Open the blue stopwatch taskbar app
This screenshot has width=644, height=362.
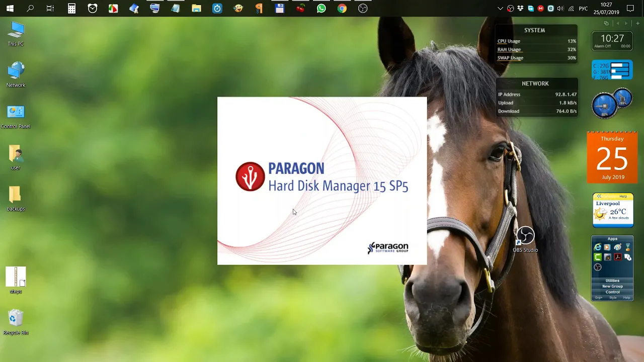click(x=217, y=9)
